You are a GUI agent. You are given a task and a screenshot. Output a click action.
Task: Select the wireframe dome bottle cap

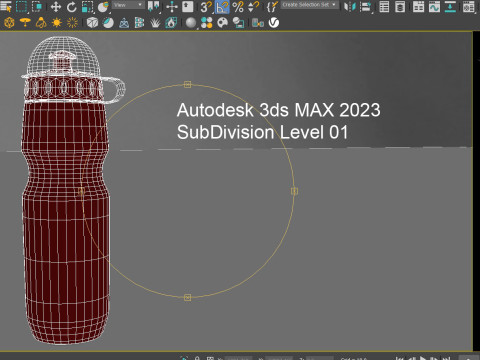click(63, 55)
